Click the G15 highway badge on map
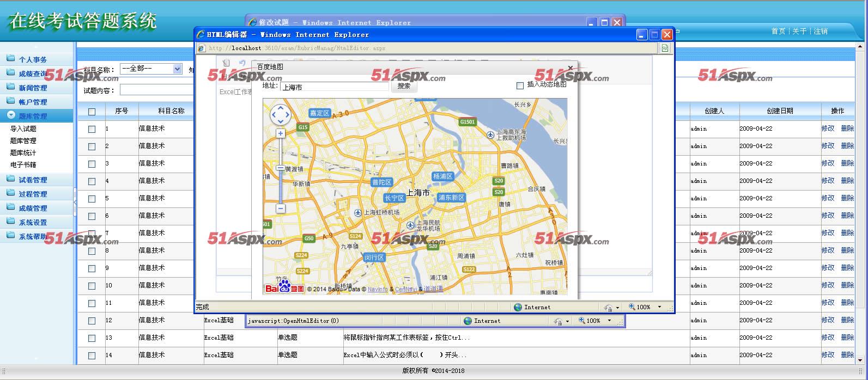Viewport: 868px width, 380px height. click(x=302, y=127)
